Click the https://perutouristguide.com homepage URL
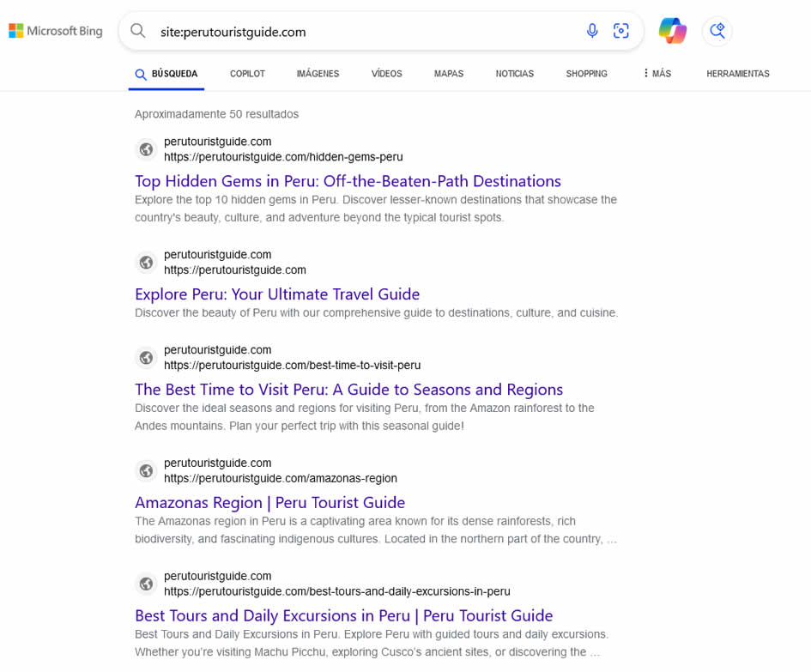Screen dimensions: 811x672 [x=235, y=270]
